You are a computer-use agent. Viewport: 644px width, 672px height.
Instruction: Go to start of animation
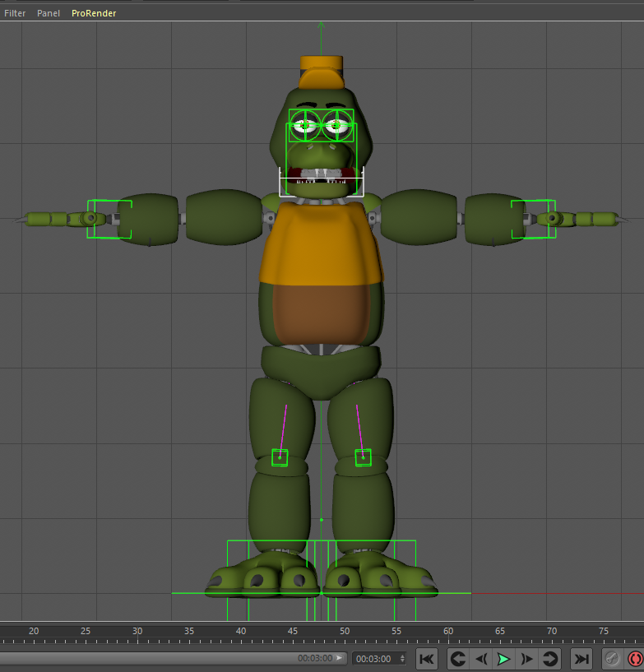click(x=426, y=659)
